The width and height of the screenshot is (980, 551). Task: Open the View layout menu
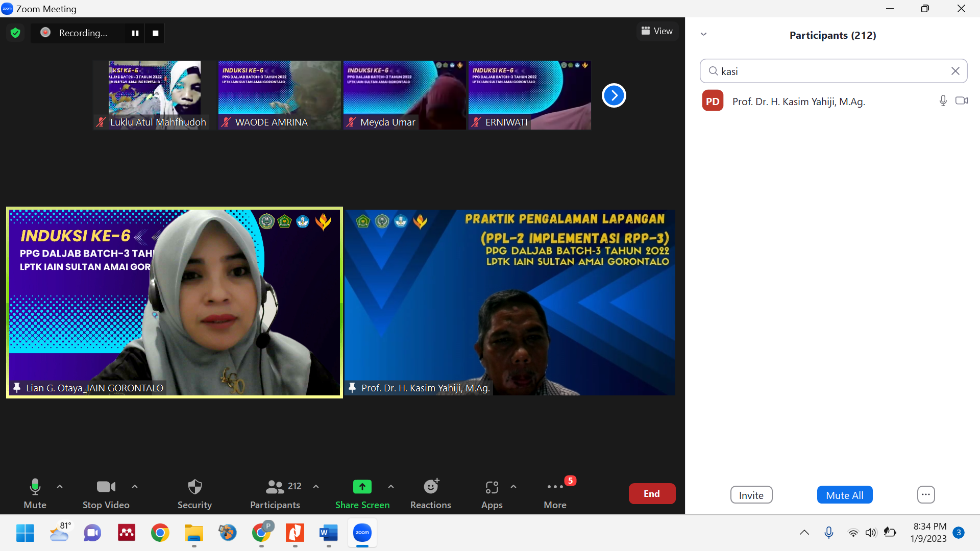[657, 31]
